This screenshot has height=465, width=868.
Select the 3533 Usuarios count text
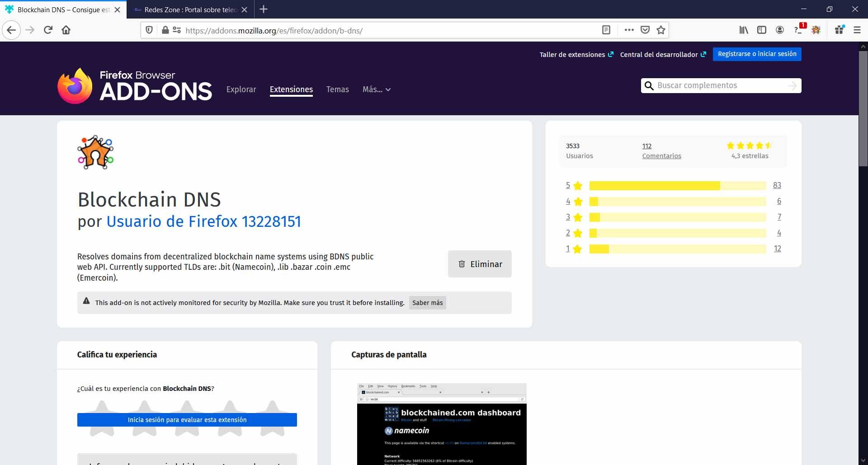(580, 151)
